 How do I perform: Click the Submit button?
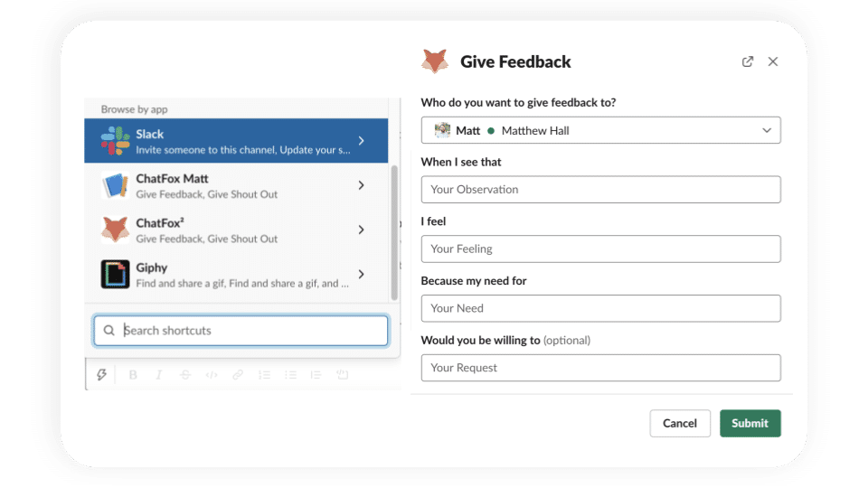coord(750,423)
